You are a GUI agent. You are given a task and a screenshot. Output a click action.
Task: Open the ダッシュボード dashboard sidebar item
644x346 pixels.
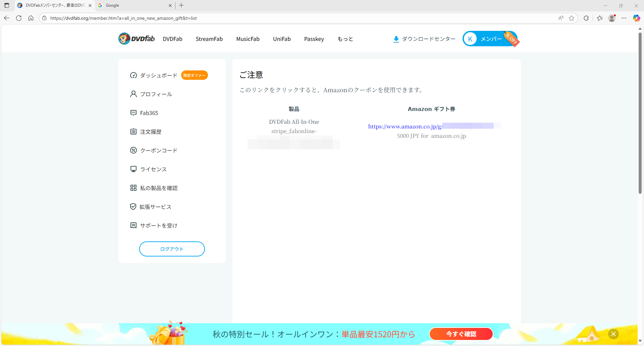pos(158,75)
